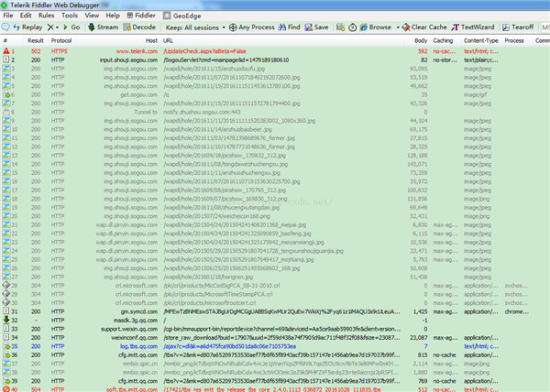The height and width of the screenshot is (392, 550).
Task: Click the Go resume button
Action: (x=73, y=28)
